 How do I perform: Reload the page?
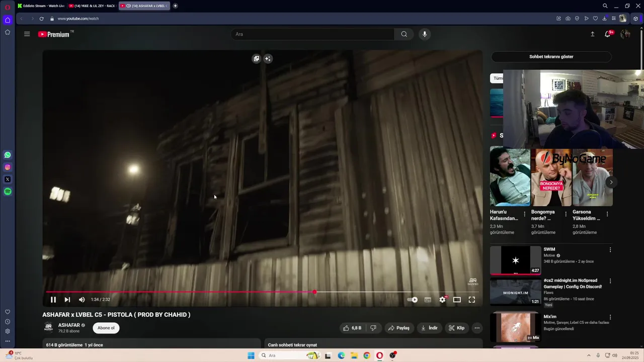coord(41,19)
